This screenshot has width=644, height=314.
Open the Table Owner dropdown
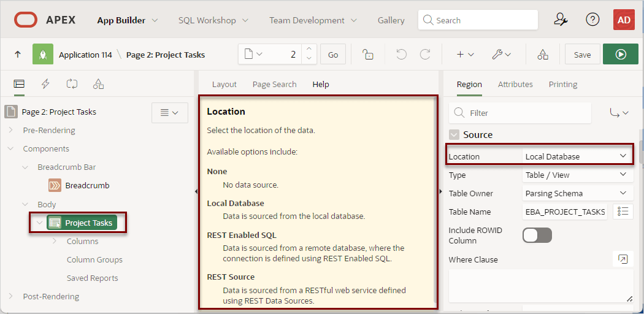click(578, 193)
